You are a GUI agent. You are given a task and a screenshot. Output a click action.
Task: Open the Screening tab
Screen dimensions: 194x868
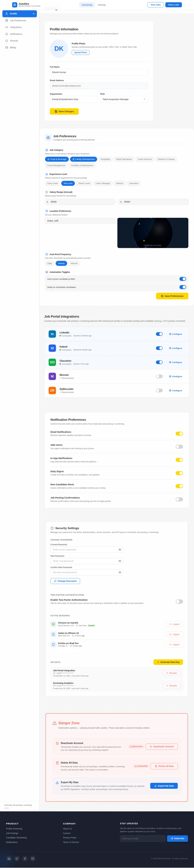tap(87, 5)
